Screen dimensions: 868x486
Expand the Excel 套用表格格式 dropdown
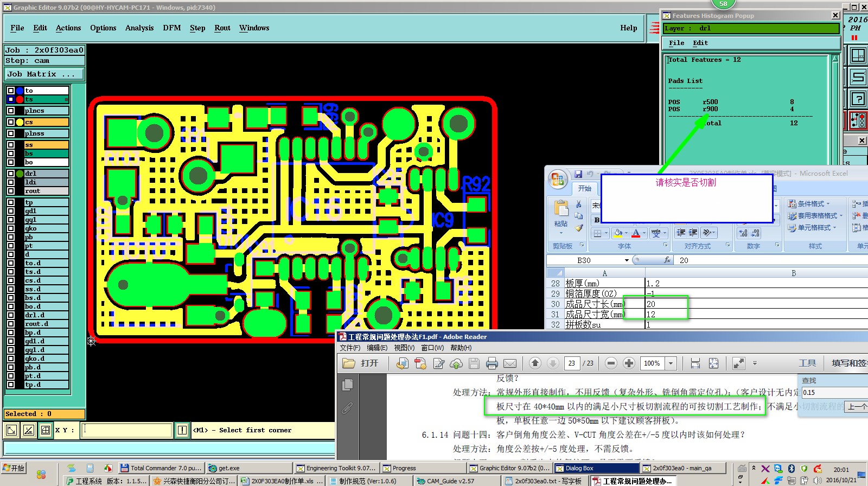pyautogui.click(x=841, y=216)
